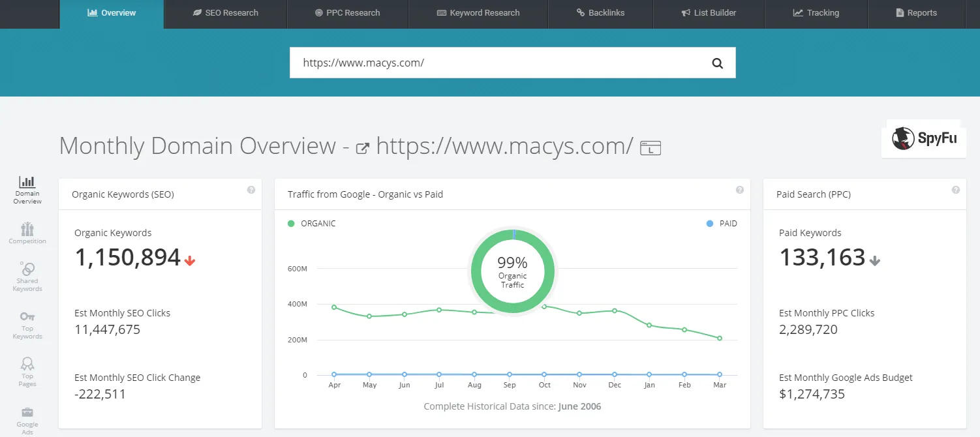
Task: Go to Top Keywords sidebar icon
Action: pos(27,324)
